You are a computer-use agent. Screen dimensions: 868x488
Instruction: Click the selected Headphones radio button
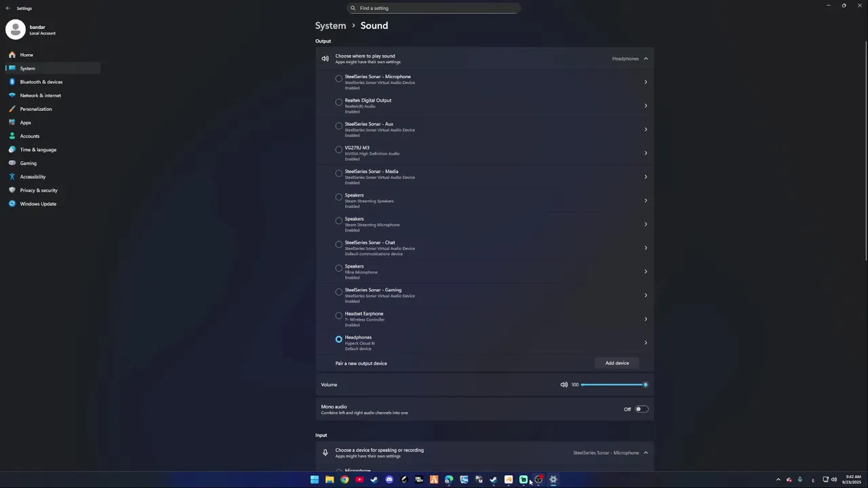click(339, 340)
